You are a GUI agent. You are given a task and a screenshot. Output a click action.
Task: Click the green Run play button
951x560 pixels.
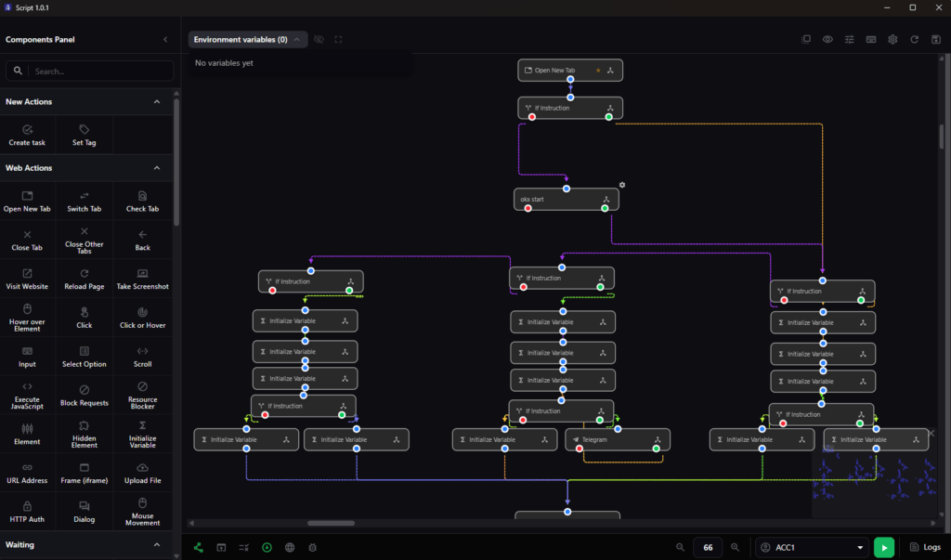coord(884,547)
